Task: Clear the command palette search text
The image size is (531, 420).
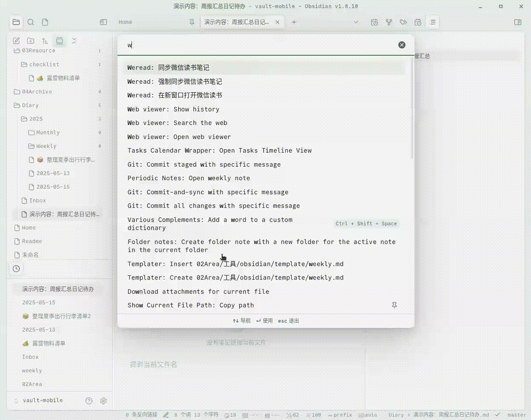Action: 402,45
